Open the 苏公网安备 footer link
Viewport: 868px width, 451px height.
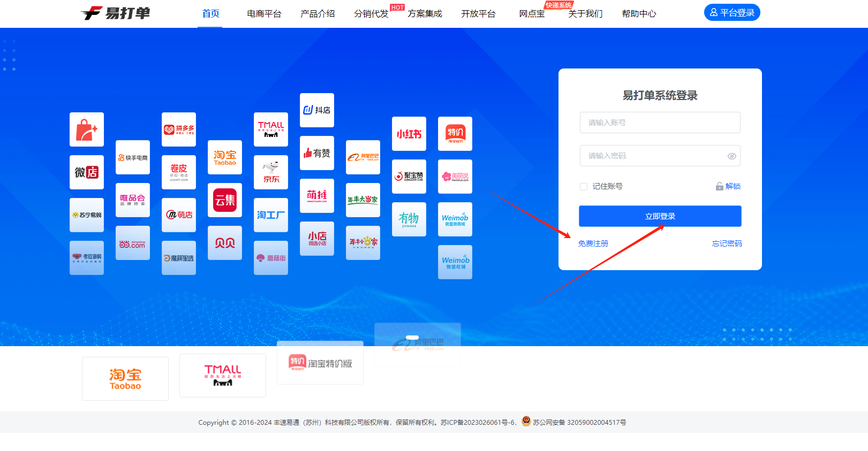579,423
